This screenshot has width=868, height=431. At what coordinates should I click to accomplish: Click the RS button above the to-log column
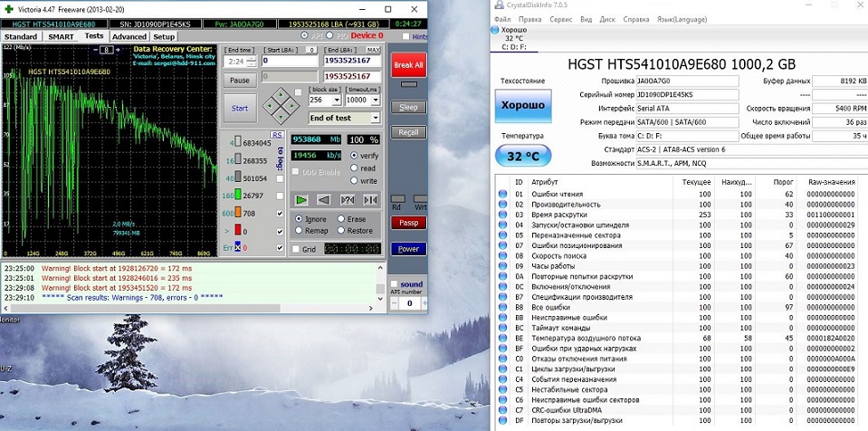click(277, 135)
